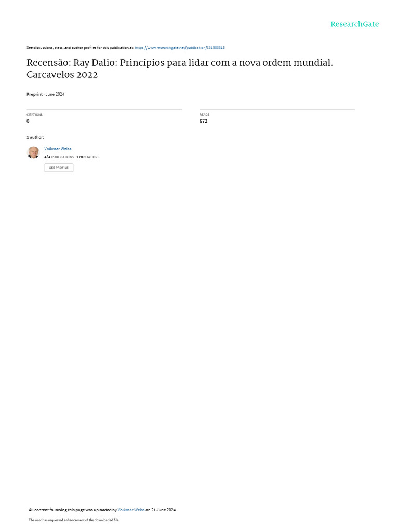Click the ResearchGate logo

(x=354, y=24)
